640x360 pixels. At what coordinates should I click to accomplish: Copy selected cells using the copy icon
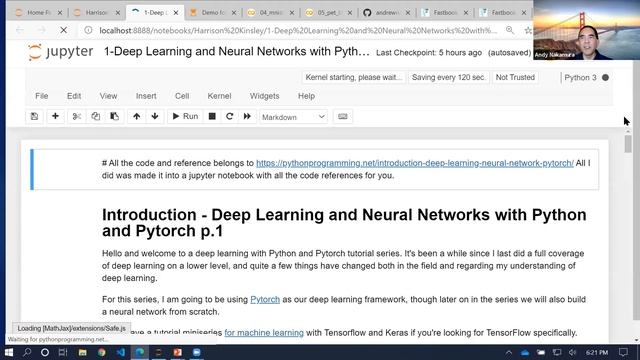[x=96, y=117]
